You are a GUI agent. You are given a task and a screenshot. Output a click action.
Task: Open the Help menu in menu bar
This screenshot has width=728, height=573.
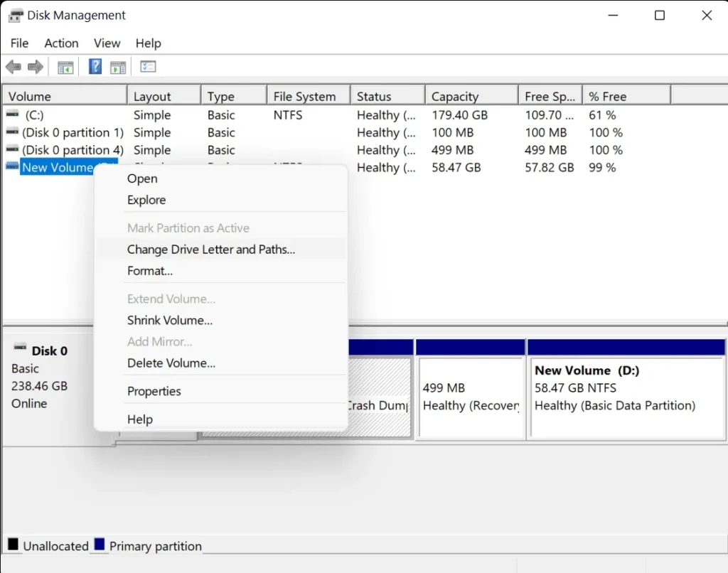[x=148, y=43]
